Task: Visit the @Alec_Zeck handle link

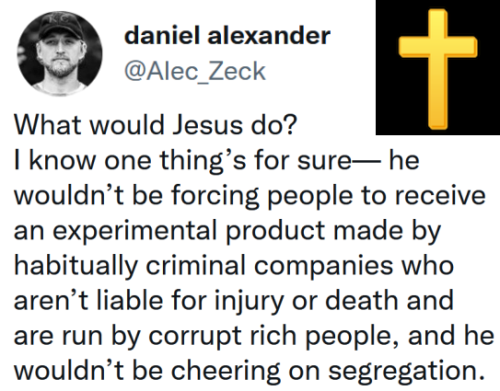Action: (x=195, y=71)
